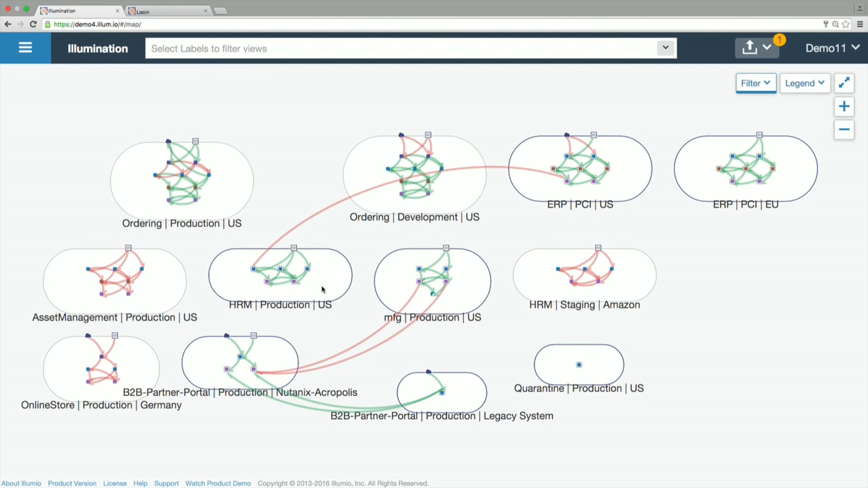Click the ERP PCI US app group
Screen dimensions: 868x488
(580, 168)
